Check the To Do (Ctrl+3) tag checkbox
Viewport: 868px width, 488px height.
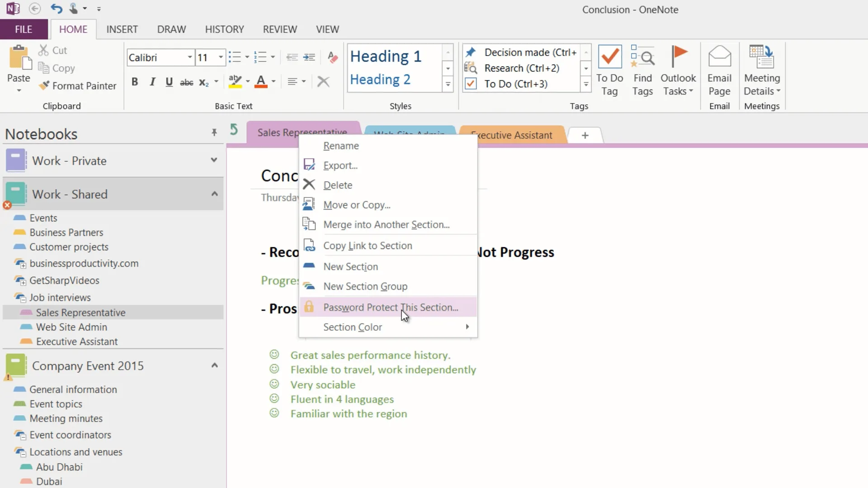(471, 84)
